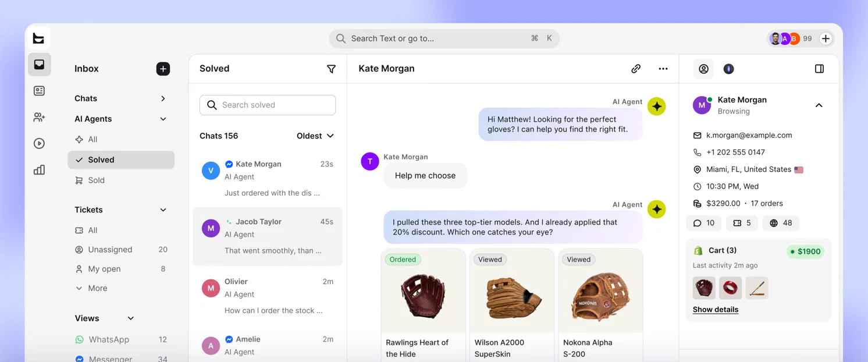Click the Text logo at top-left
Screen dimensions: 868x362
(x=39, y=38)
